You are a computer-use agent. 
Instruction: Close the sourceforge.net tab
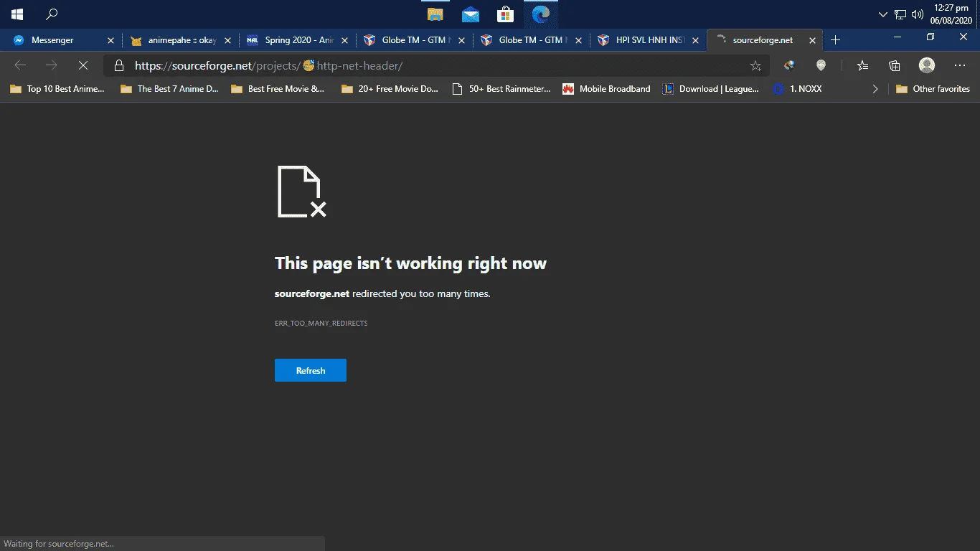813,40
